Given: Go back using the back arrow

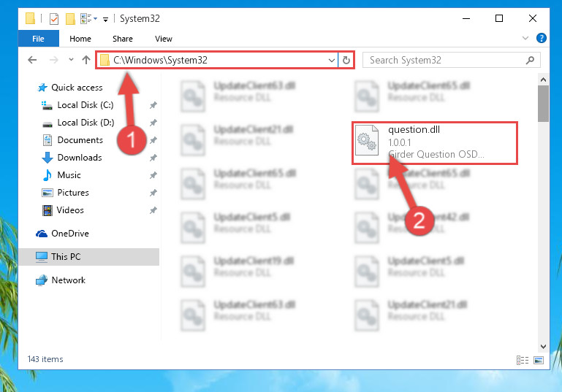Looking at the screenshot, I should pos(32,60).
